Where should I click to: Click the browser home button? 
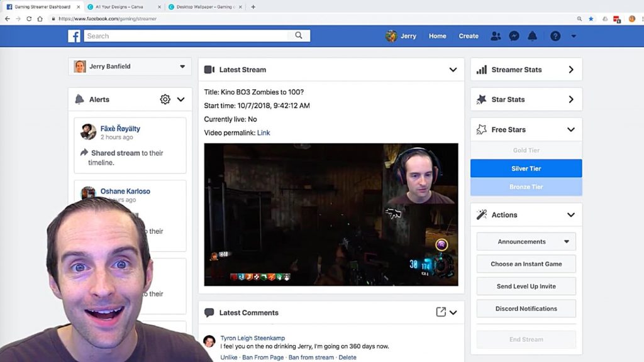point(40,18)
